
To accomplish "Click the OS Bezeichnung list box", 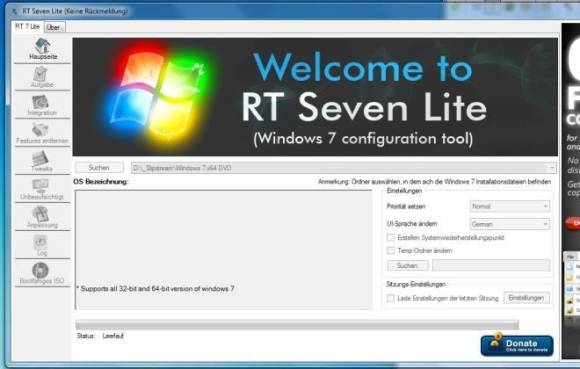I will point(223,250).
